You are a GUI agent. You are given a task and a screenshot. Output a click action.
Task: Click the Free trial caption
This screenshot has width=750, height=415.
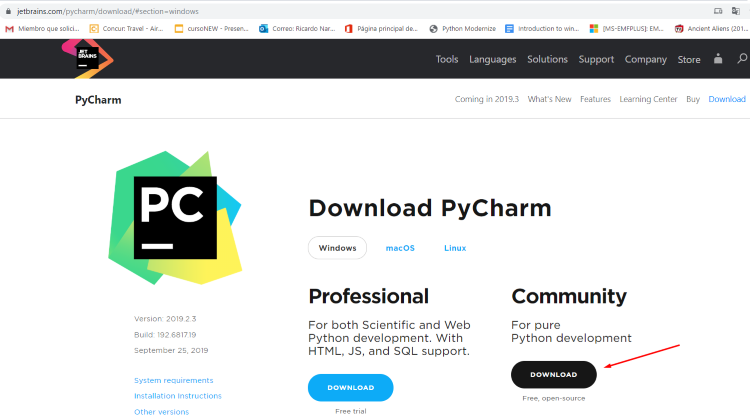pos(351,411)
